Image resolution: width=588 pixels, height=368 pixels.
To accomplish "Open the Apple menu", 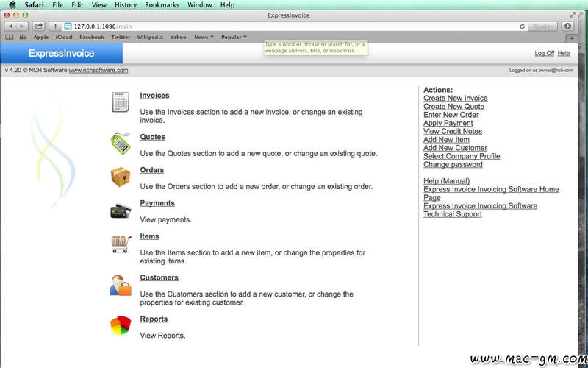I will (12, 5).
